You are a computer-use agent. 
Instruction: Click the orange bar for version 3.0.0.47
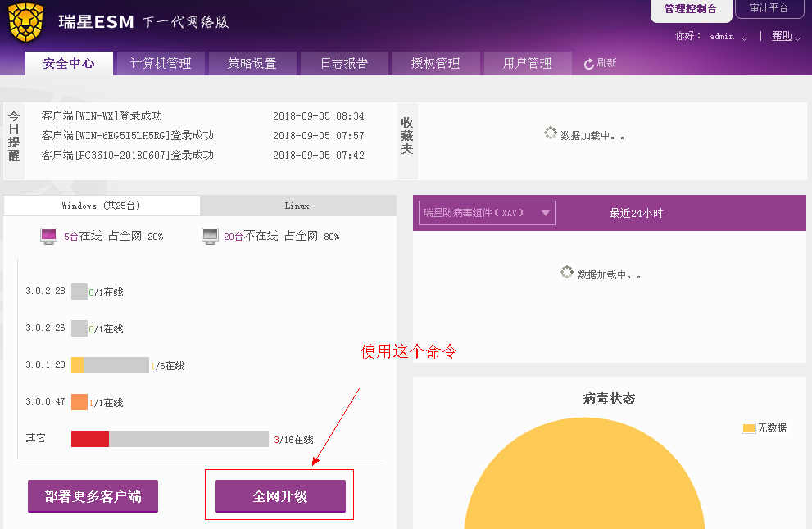click(79, 402)
